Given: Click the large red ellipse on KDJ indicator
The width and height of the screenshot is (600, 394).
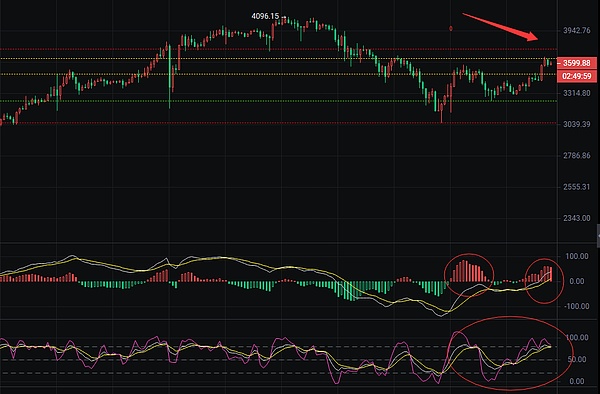Looking at the screenshot, I should (x=510, y=353).
